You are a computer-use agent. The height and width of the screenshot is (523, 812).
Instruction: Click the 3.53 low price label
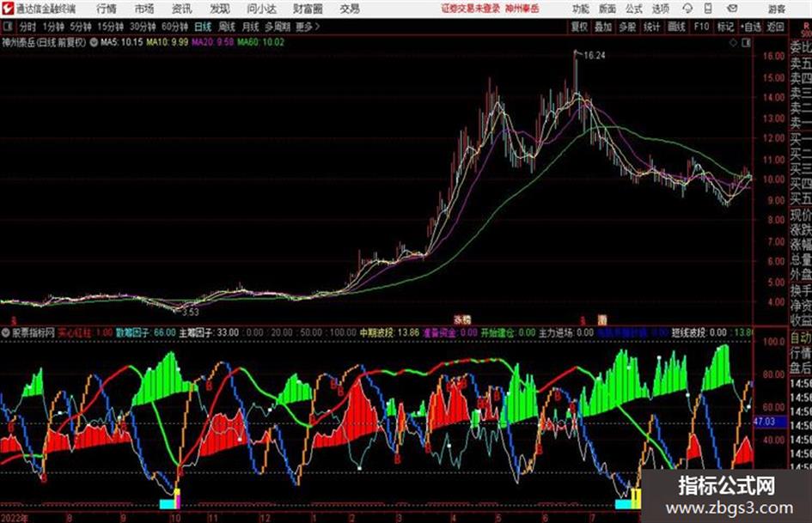pos(191,312)
